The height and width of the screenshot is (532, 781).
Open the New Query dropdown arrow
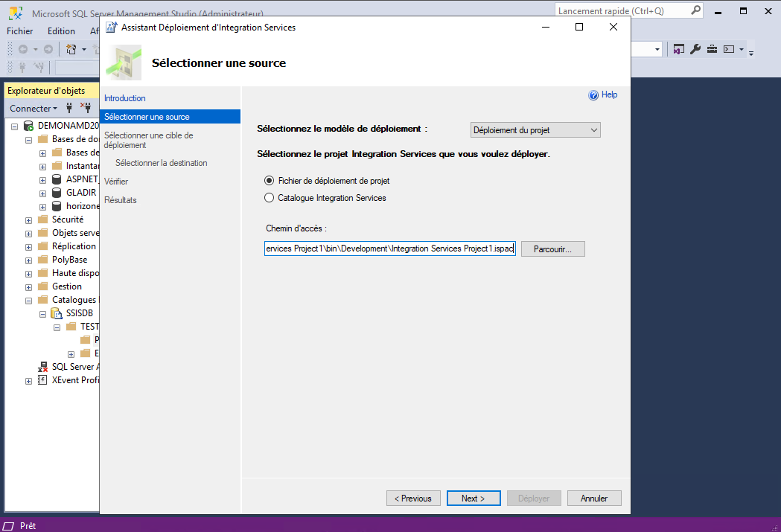point(83,49)
